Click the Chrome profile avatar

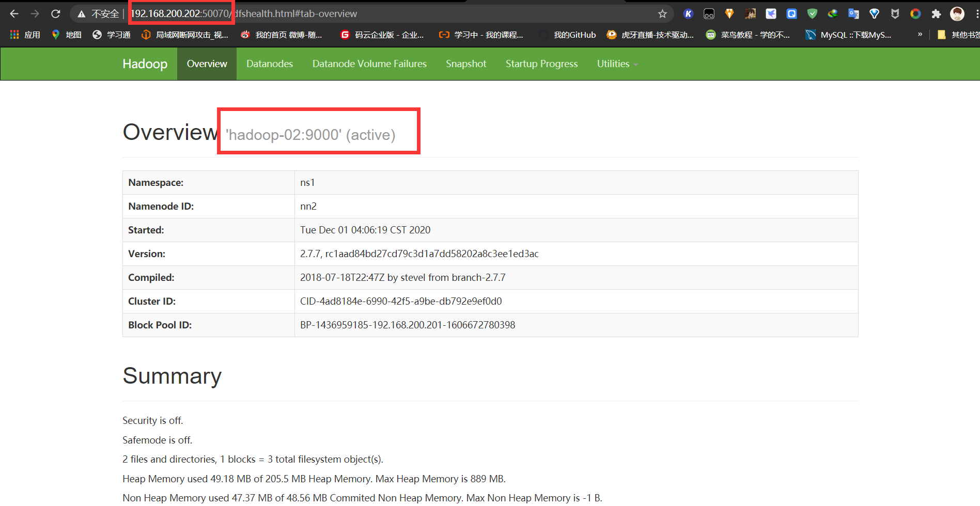coord(957,13)
